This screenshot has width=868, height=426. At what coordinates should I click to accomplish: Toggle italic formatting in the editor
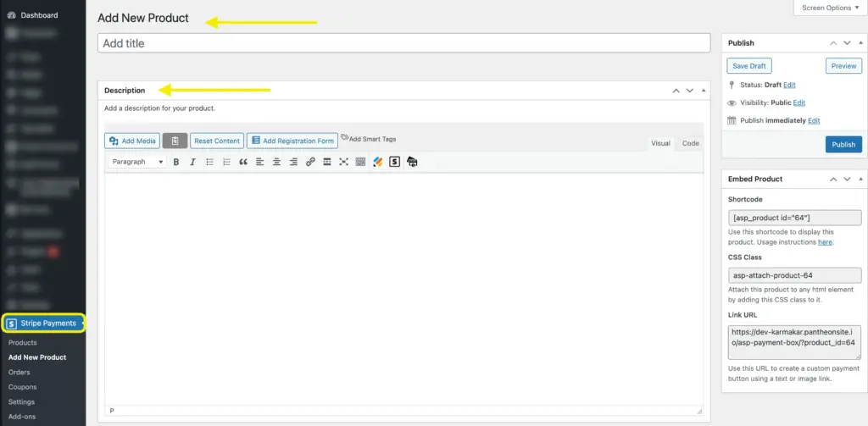click(x=192, y=162)
